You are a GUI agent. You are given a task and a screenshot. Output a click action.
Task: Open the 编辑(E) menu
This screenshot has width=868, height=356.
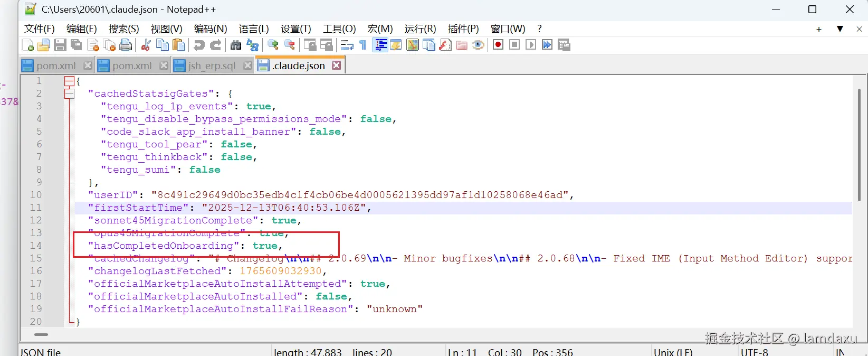(82, 29)
